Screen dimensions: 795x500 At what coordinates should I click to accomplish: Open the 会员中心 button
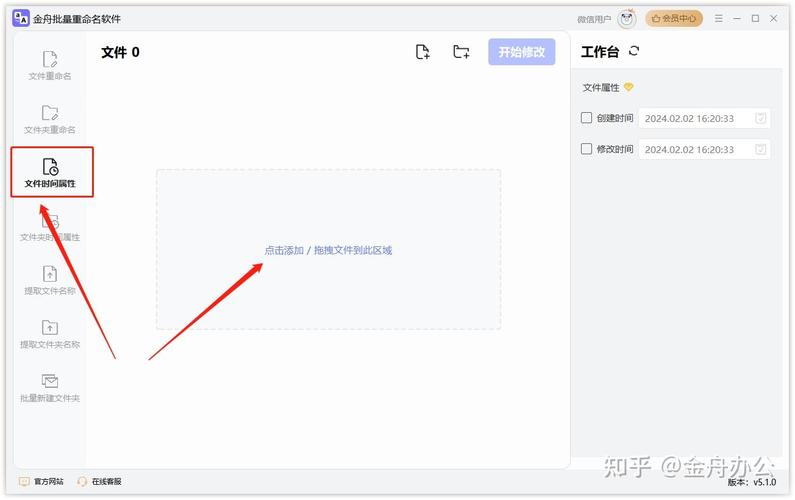674,18
